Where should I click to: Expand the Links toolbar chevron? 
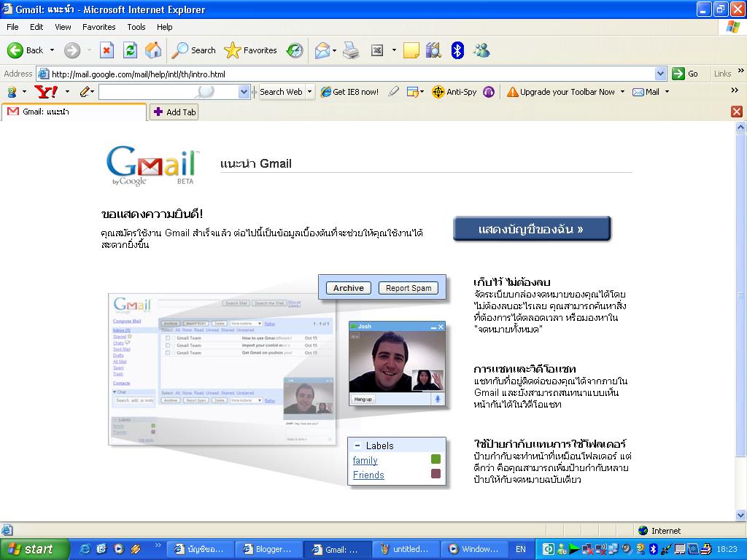(741, 71)
